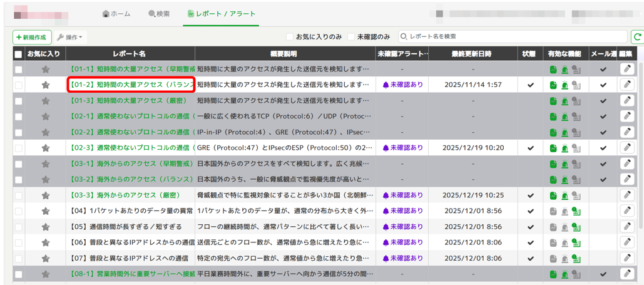Open pencil editor for 【01-2】 report
The image size is (644, 285).
pyautogui.click(x=626, y=85)
